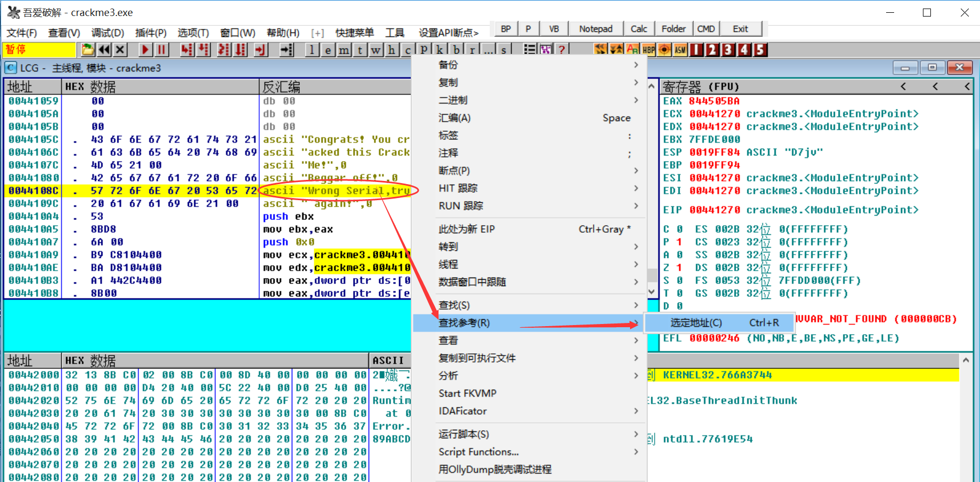Click the Folder shortcut button
Image resolution: width=980 pixels, height=482 pixels.
click(674, 29)
